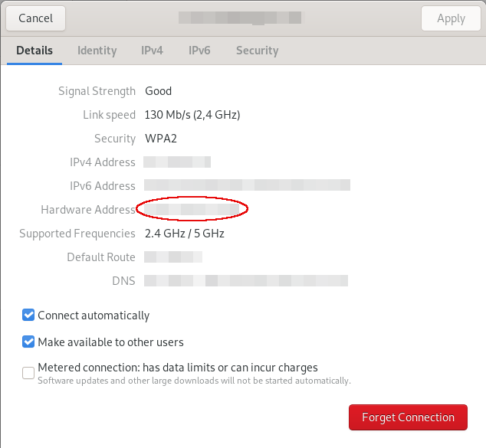Open the IPv6 tab
Screen dimensions: 486x448
199,51
